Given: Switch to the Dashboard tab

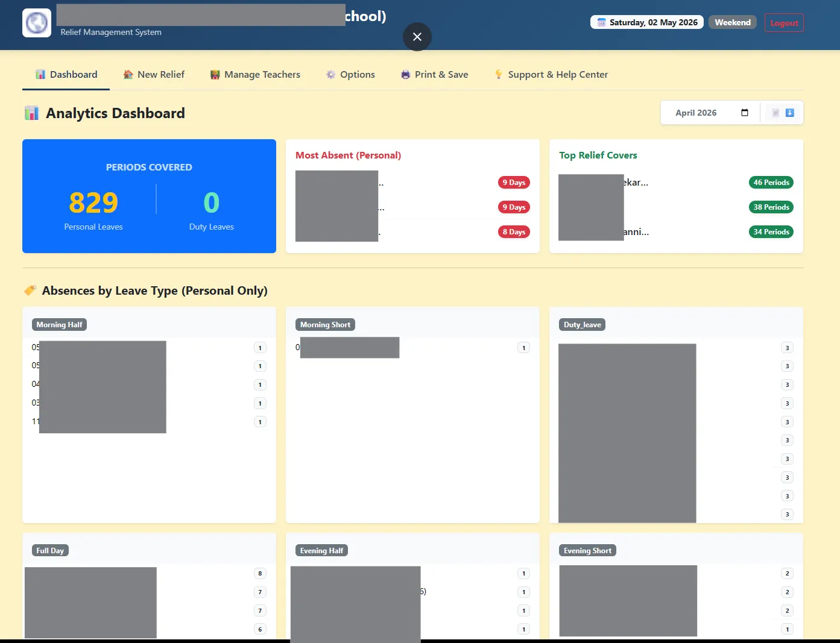Looking at the screenshot, I should pyautogui.click(x=66, y=75).
